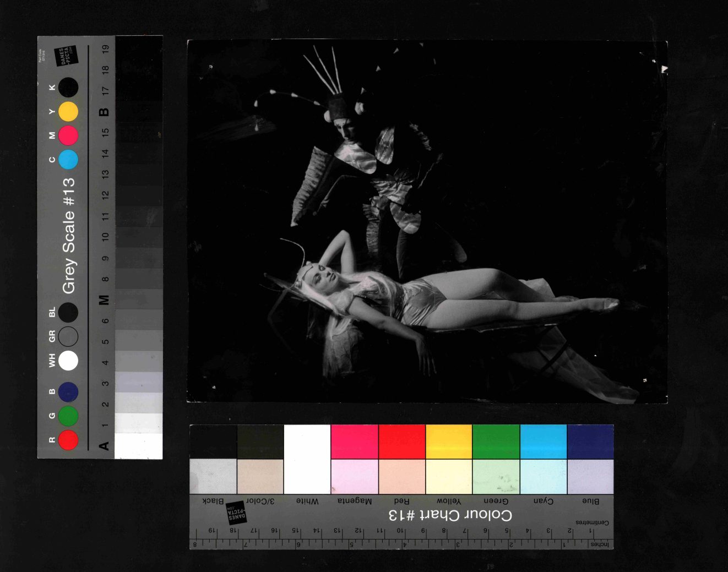Select the large white swatch on Colour Chart
Image resolution: width=728 pixels, height=572 pixels.
307,459
